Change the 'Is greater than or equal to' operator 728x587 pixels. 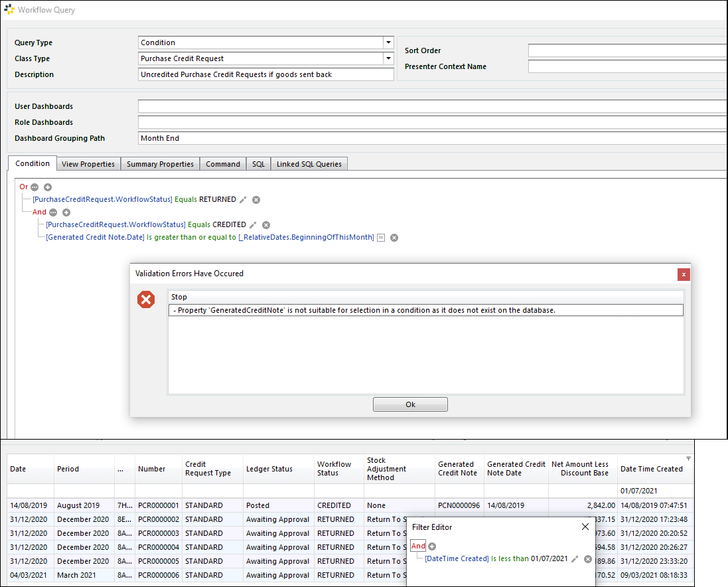[x=191, y=237]
